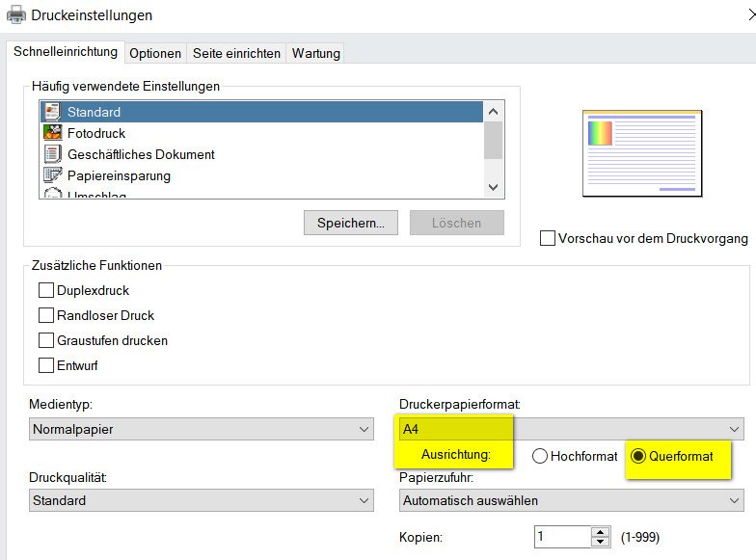The image size is (756, 560).
Task: Choose the Querformat orientation
Action: (x=638, y=456)
